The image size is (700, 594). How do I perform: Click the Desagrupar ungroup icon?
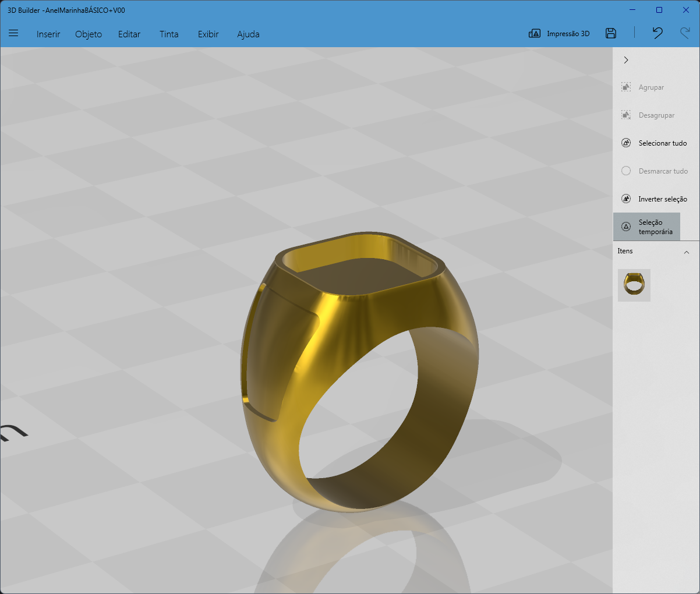pos(626,115)
